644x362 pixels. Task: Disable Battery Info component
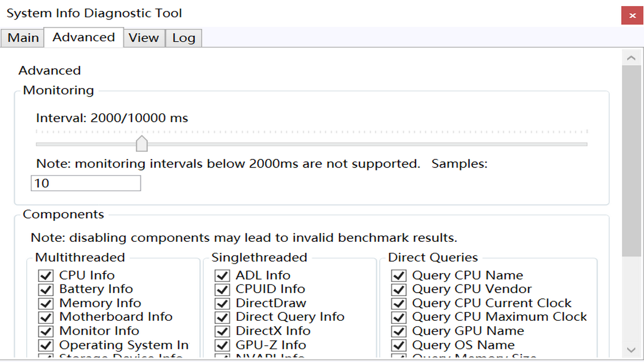(46, 290)
